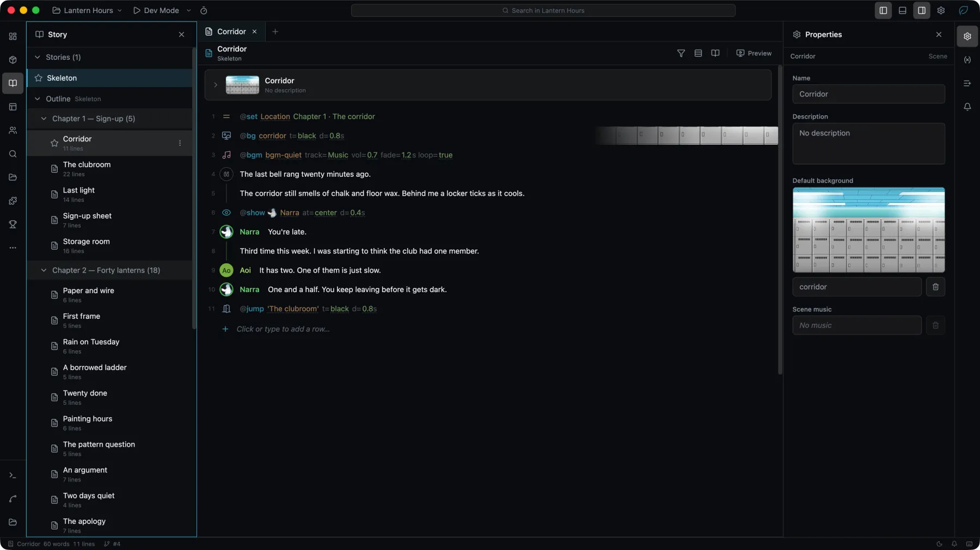Open the bottom project folder icon in left rail

(13, 522)
